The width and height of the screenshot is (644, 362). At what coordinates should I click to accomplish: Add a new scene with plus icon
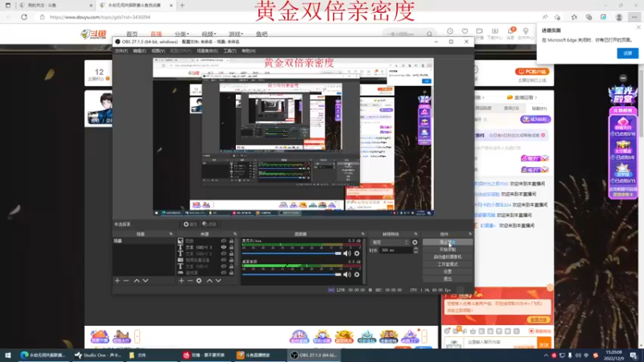pyautogui.click(x=118, y=281)
